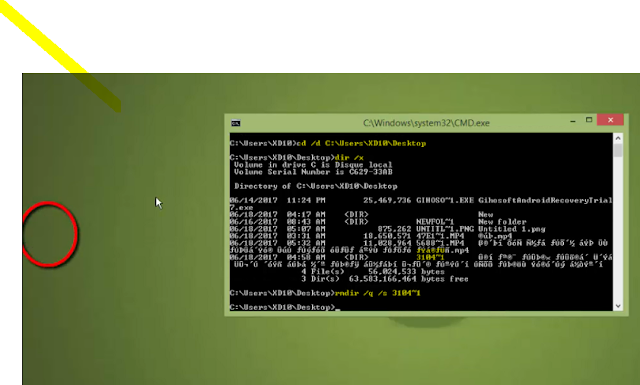Click the 5688~1.MP4 short name
Viewport: 640px width, 385px height.
point(440,243)
